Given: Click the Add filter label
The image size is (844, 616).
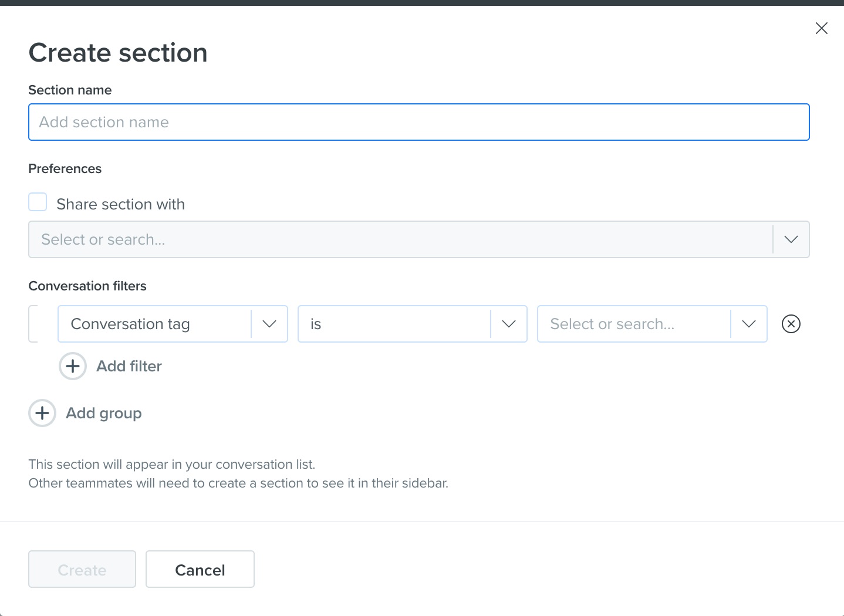Looking at the screenshot, I should pos(129,366).
